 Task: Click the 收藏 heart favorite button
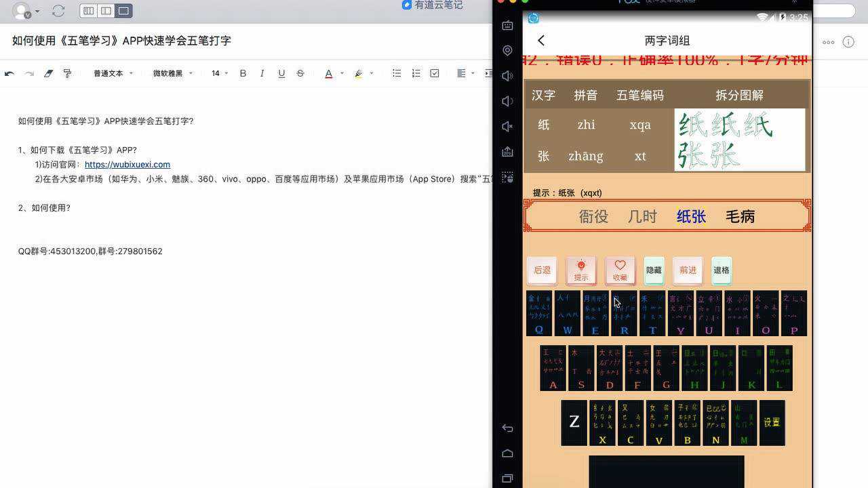pos(620,270)
